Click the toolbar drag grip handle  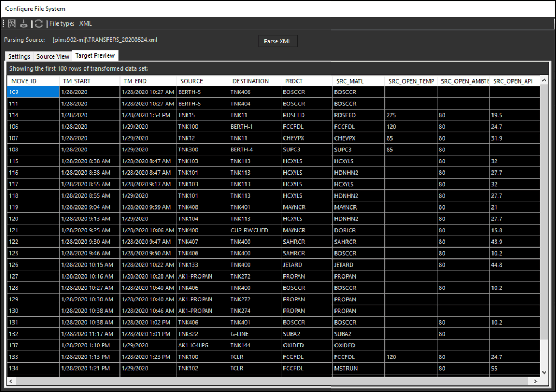pos(3,23)
